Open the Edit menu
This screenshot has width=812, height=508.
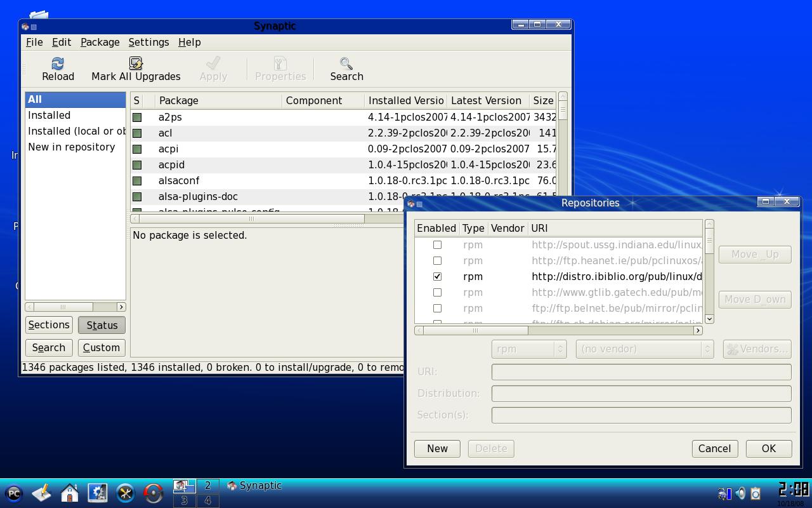tap(61, 43)
